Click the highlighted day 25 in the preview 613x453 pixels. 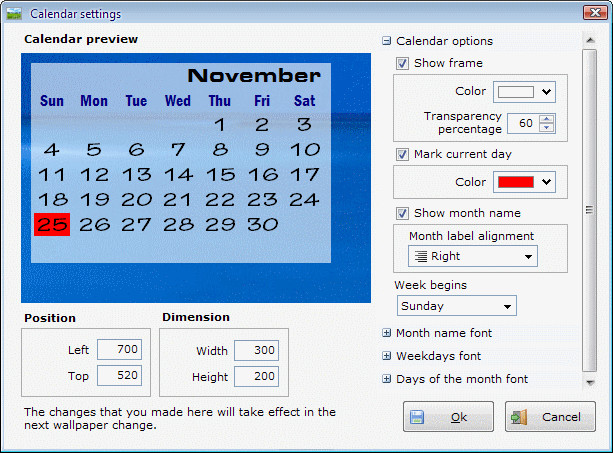52,224
